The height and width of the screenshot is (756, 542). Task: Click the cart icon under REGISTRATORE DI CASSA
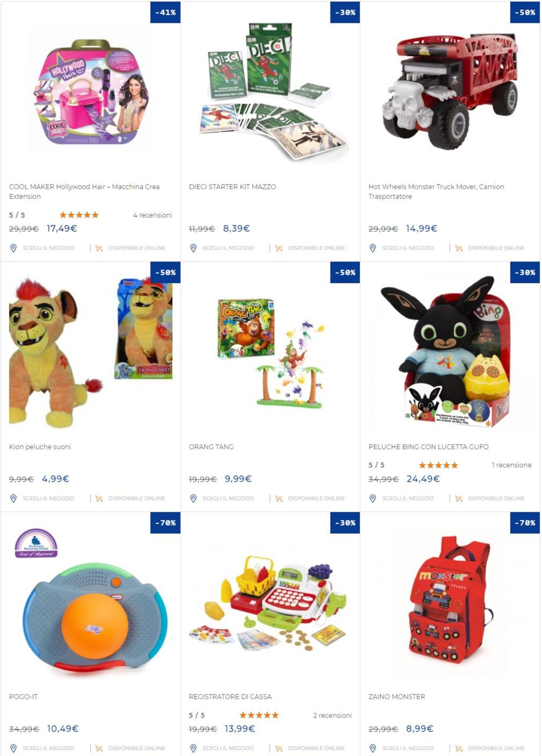click(x=279, y=748)
